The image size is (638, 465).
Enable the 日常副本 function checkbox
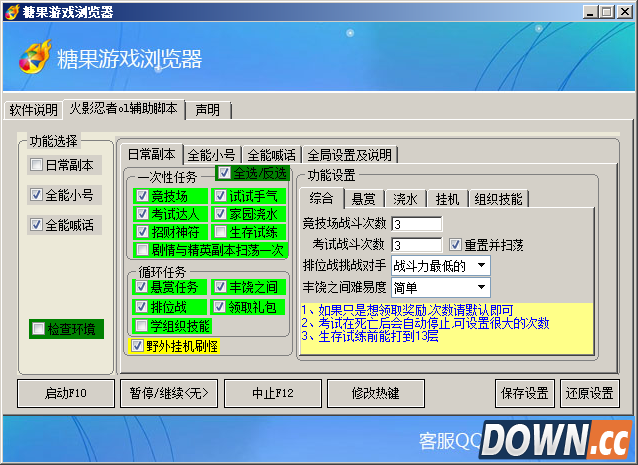(x=37, y=165)
